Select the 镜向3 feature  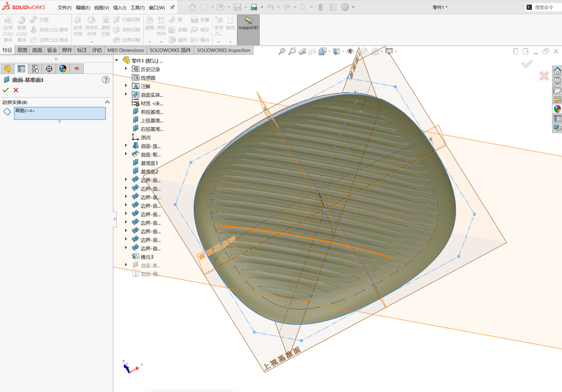coord(143,257)
